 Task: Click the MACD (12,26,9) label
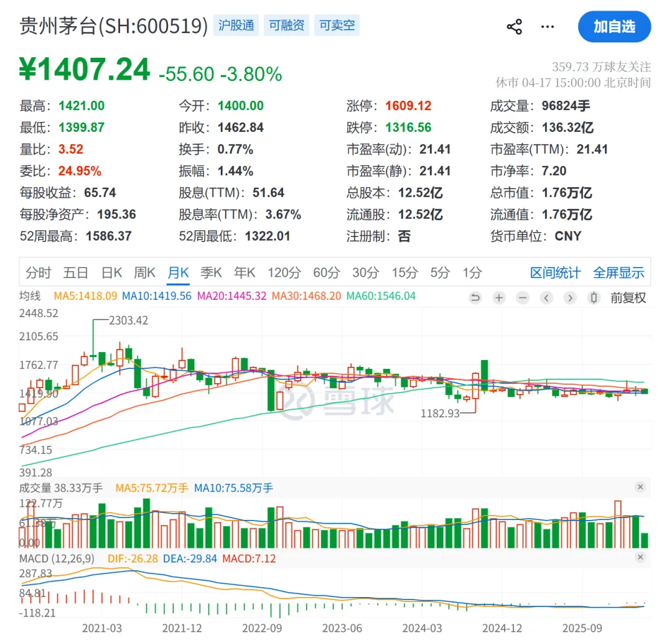57,559
